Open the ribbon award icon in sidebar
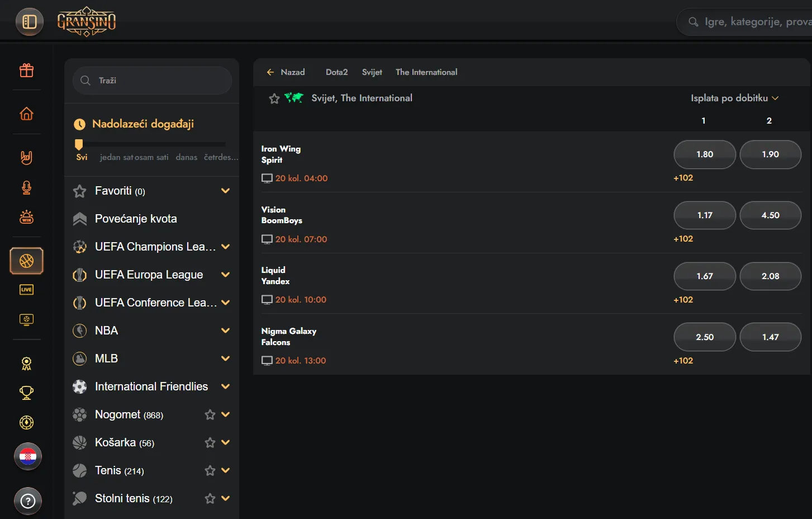This screenshot has width=812, height=519. click(x=26, y=364)
